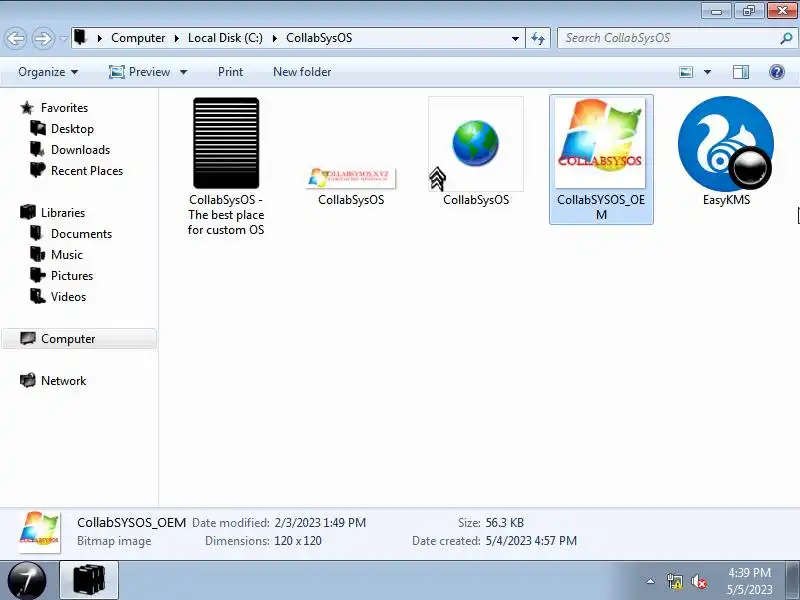Click the Explorer taskbar button
Image resolution: width=800 pixels, height=600 pixels.
[x=89, y=580]
